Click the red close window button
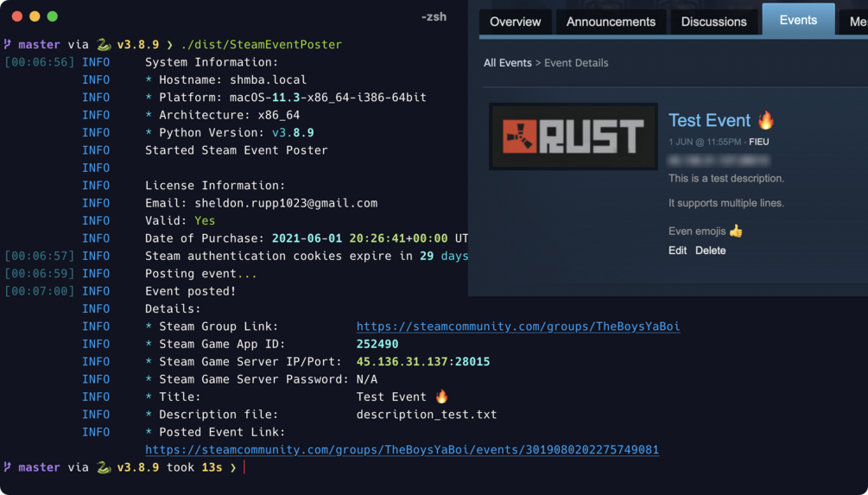868x495 pixels. coord(17,16)
